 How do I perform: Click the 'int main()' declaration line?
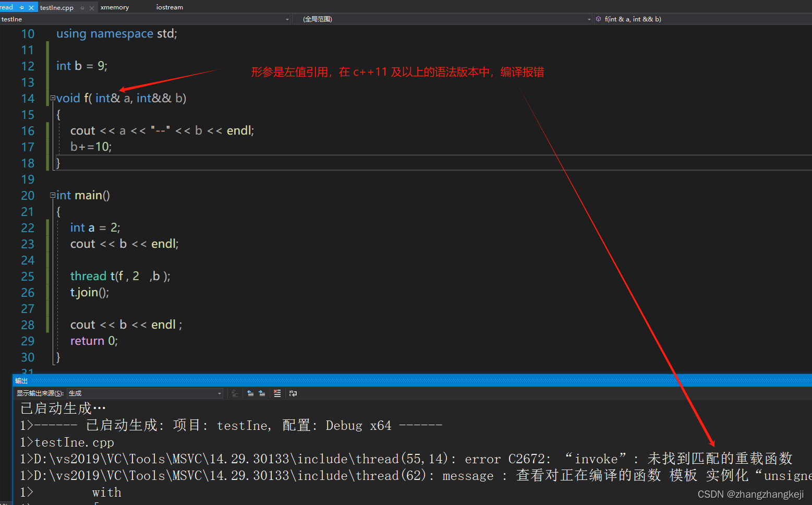(83, 196)
